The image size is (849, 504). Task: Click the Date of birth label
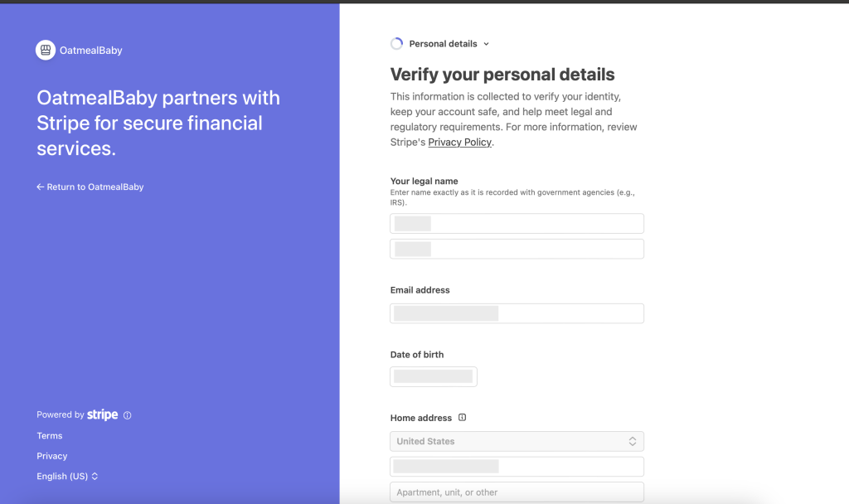pyautogui.click(x=417, y=355)
